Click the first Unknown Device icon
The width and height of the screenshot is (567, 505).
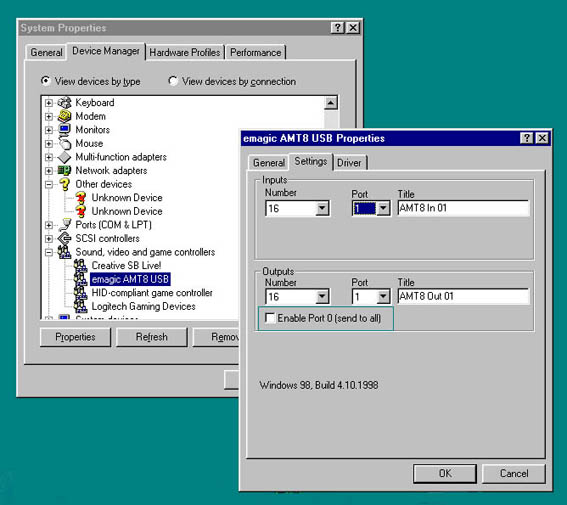81,197
